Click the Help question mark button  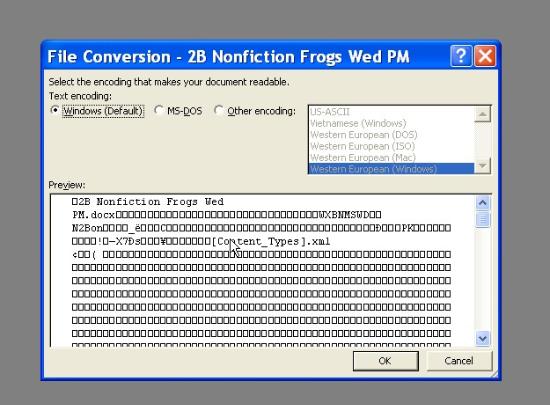pyautogui.click(x=461, y=56)
